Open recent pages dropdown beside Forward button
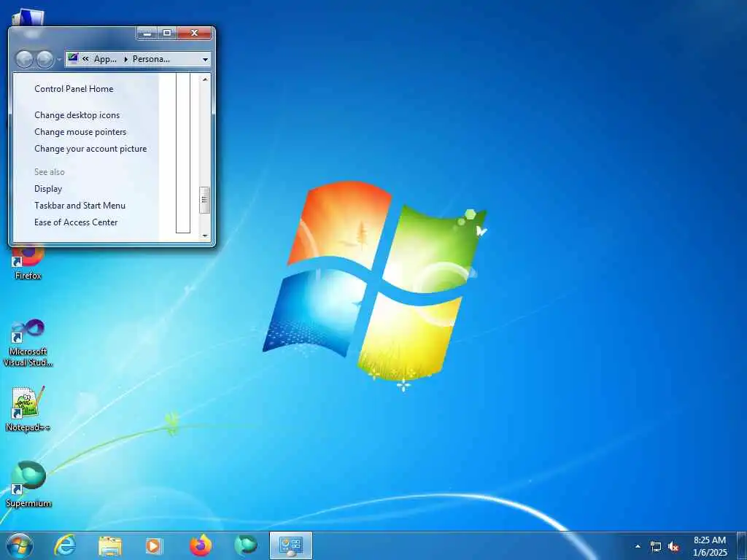Image resolution: width=747 pixels, height=560 pixels. 59,60
